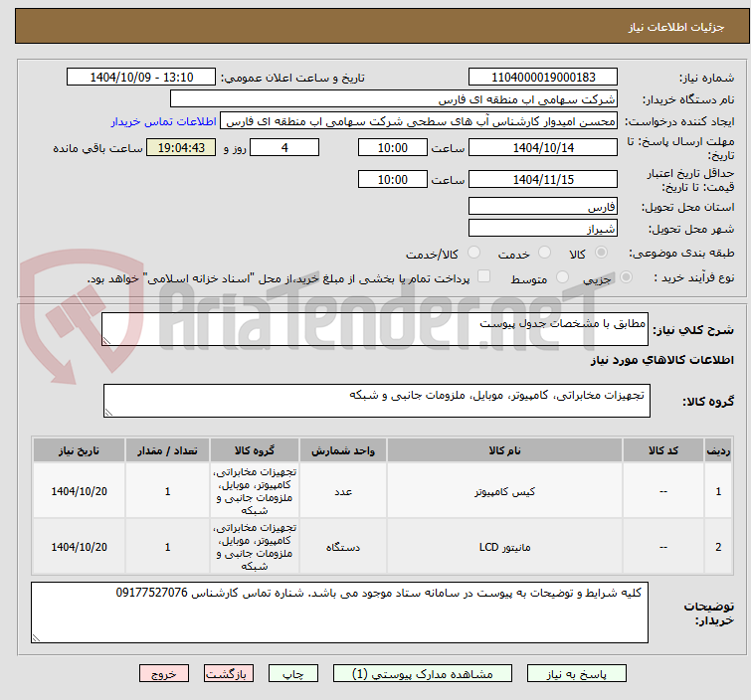Click the نام کالا column header
751x700 pixels.
pos(504,450)
